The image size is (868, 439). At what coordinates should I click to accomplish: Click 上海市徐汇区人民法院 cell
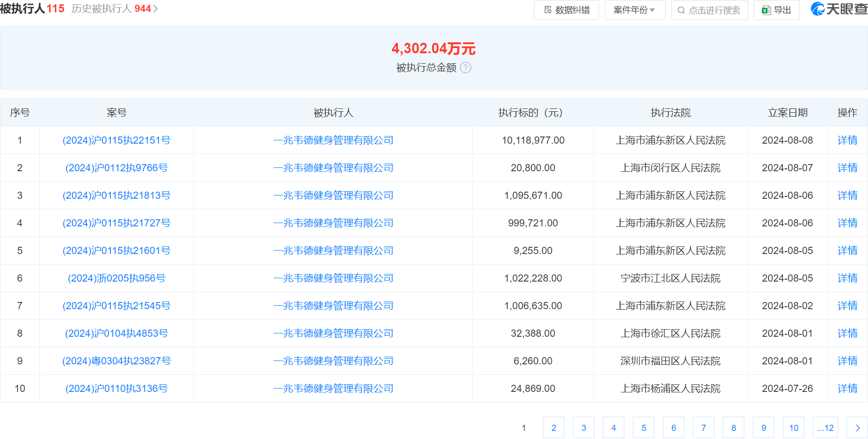click(671, 333)
